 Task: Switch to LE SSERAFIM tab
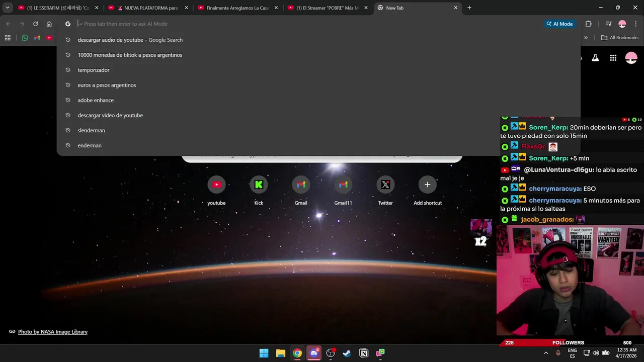pos(58,8)
